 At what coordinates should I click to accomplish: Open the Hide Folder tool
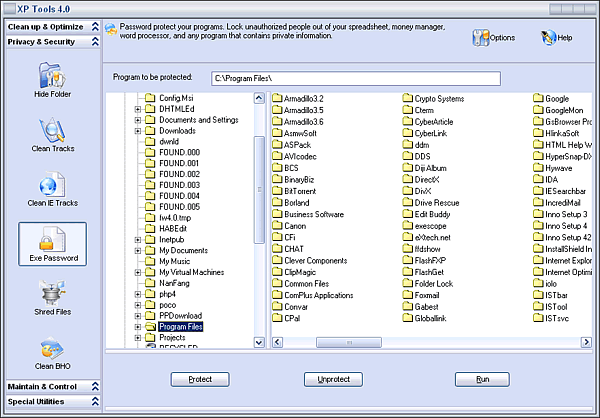pyautogui.click(x=52, y=80)
